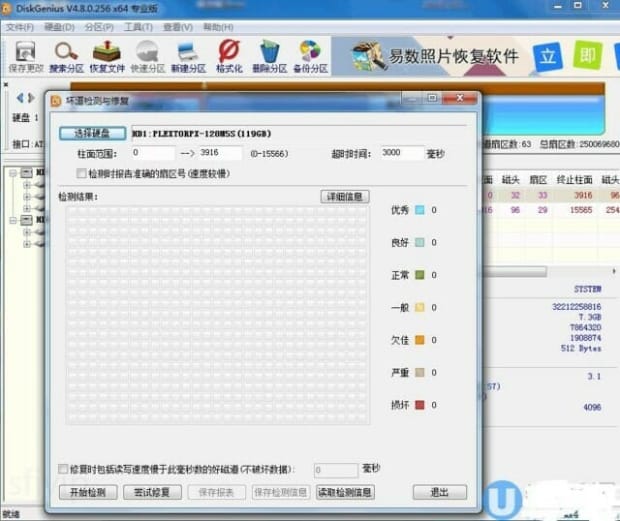
Task: Open the 备份分区 (Backup Partition) tool
Action: coord(310,54)
